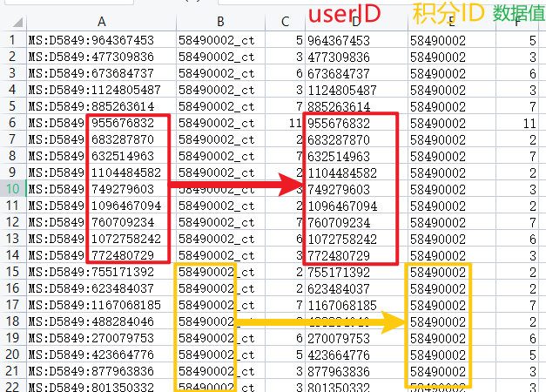Select the column A header
The height and width of the screenshot is (392, 546).
tap(100, 19)
